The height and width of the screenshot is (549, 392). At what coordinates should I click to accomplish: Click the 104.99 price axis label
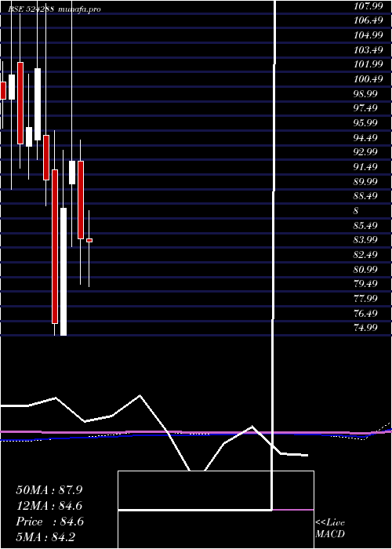click(368, 35)
